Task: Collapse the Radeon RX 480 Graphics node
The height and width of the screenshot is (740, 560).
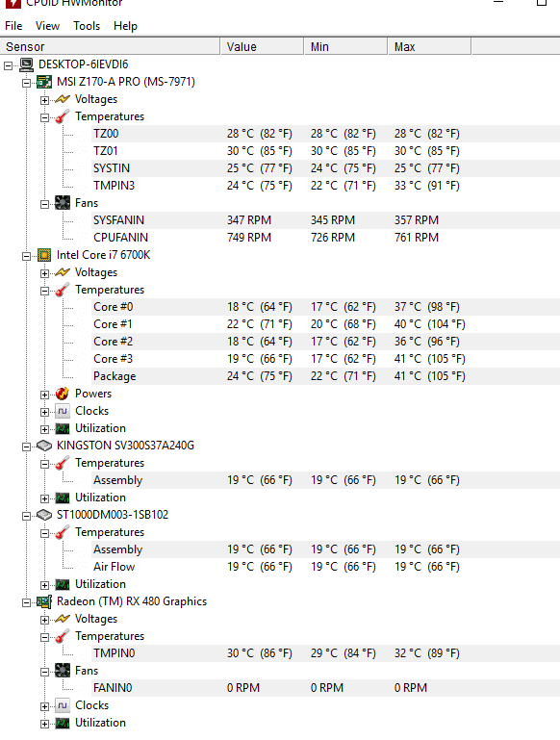Action: pos(26,602)
